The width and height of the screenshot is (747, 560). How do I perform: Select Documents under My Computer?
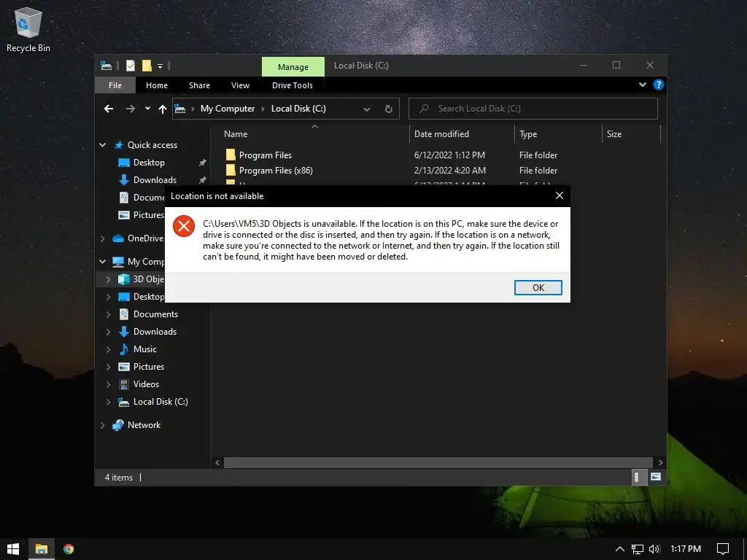click(x=155, y=314)
